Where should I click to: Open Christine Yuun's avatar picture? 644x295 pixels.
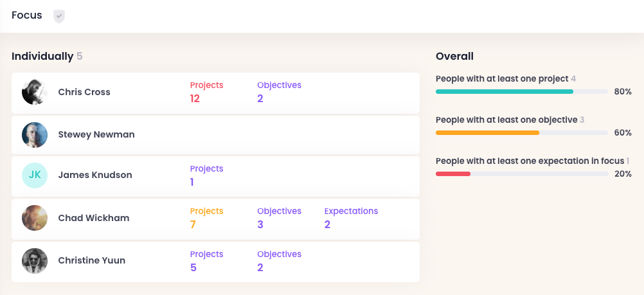coord(35,261)
